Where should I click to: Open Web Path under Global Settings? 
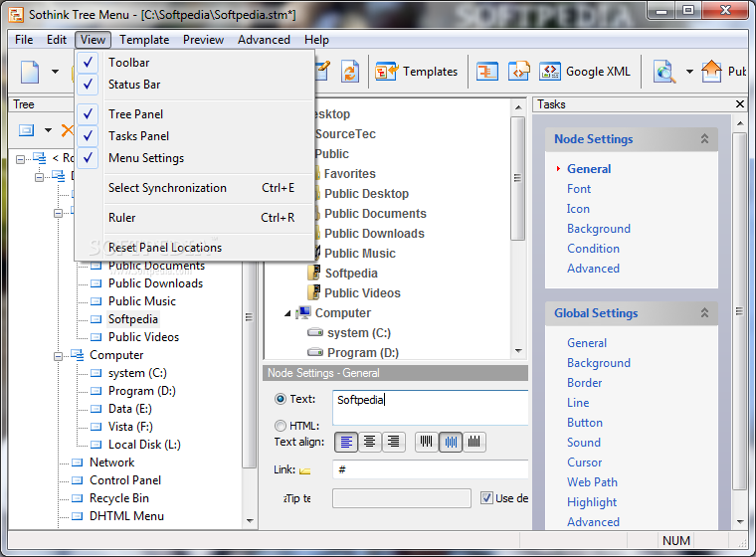coord(592,481)
